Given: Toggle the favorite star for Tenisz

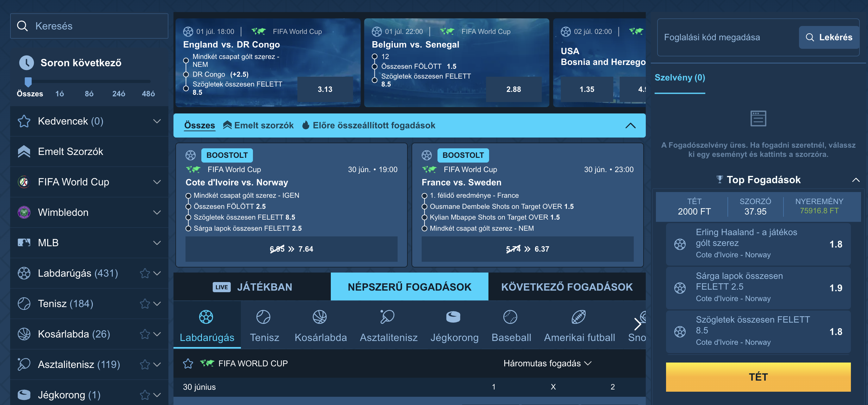Looking at the screenshot, I should tap(145, 304).
